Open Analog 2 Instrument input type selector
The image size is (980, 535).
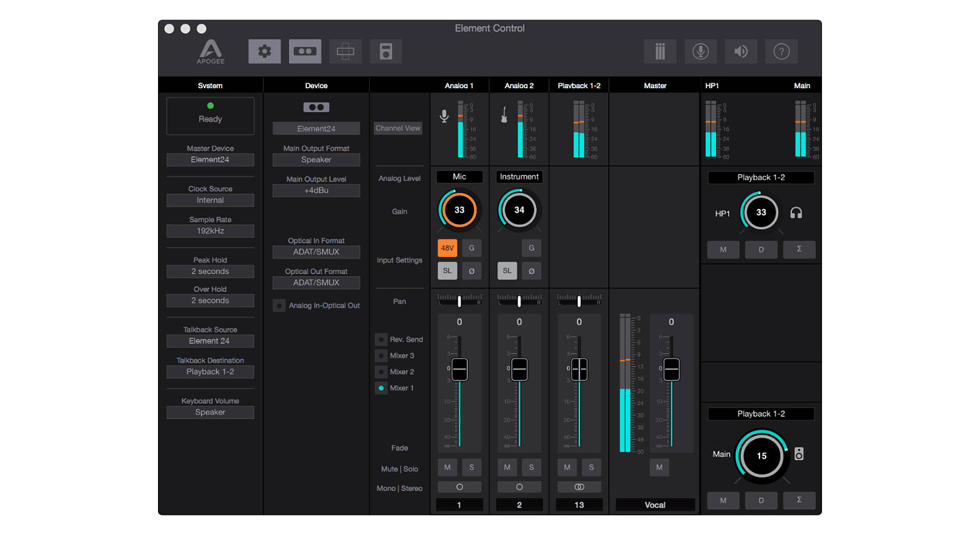click(519, 177)
